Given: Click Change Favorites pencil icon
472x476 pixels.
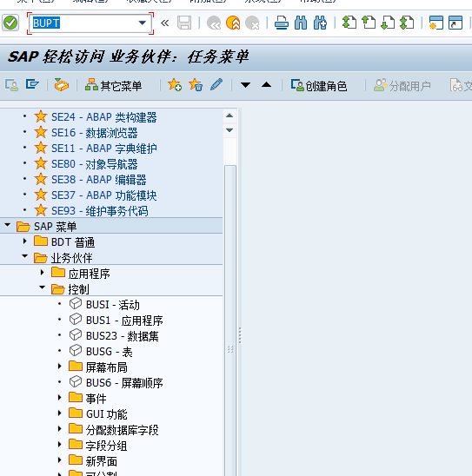Looking at the screenshot, I should 216,85.
